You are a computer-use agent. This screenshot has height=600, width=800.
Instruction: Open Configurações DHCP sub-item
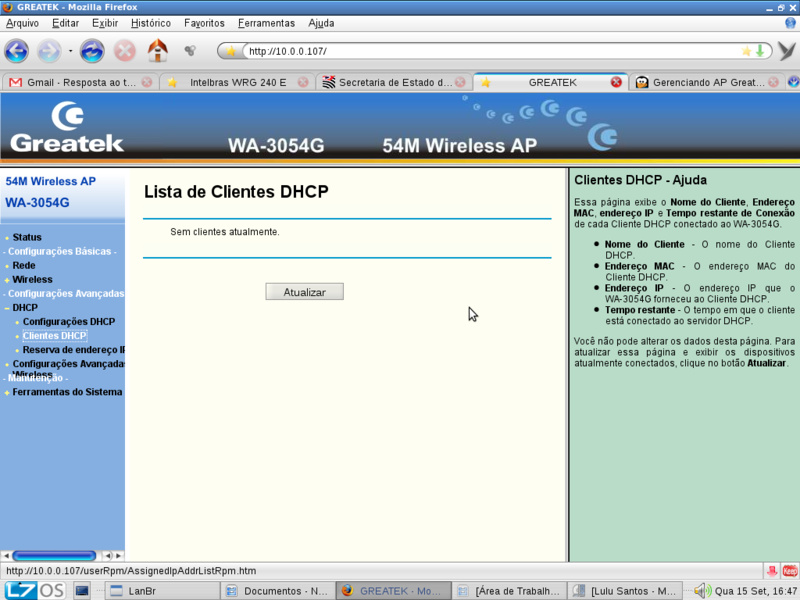tap(69, 321)
